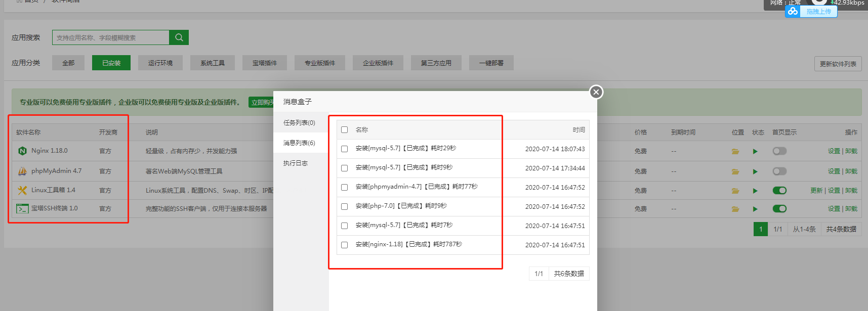This screenshot has width=868, height=311.
Task: Click 设置 for the SSH terminal row
Action: [834, 209]
